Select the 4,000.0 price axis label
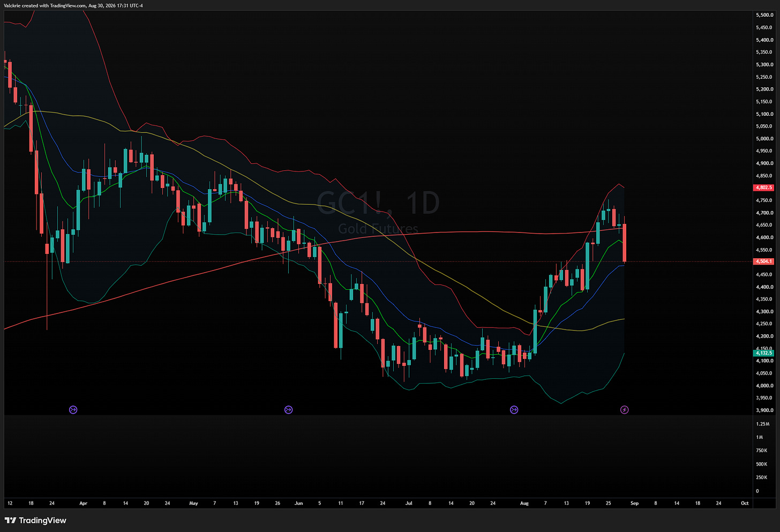Image resolution: width=780 pixels, height=532 pixels. (764, 386)
